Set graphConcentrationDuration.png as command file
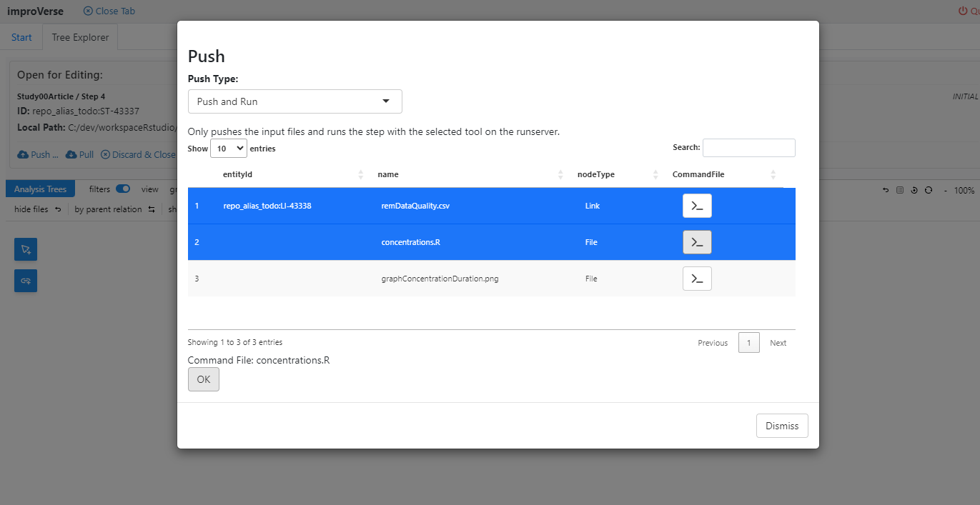 pyautogui.click(x=697, y=279)
